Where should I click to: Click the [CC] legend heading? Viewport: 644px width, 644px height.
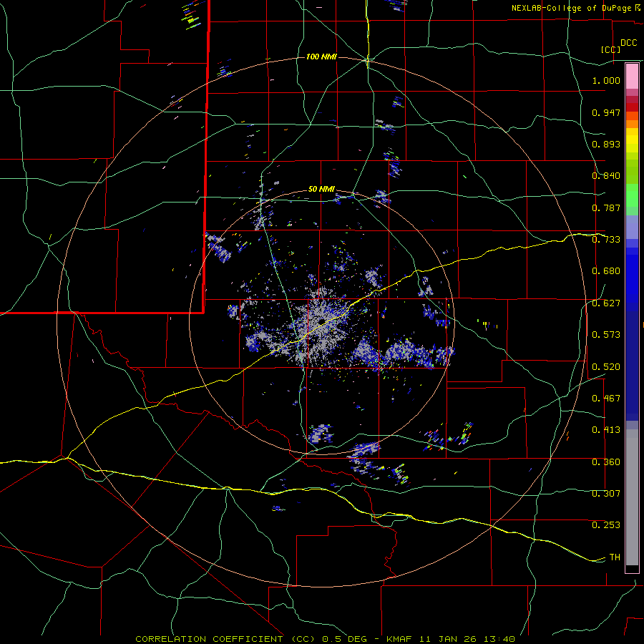click(610, 49)
